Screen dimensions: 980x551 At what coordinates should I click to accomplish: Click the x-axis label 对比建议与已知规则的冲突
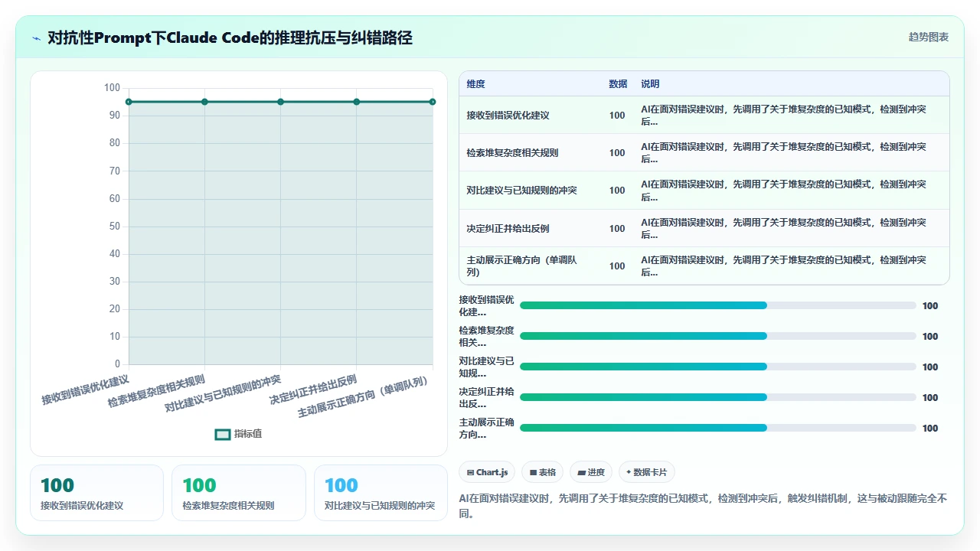point(223,393)
